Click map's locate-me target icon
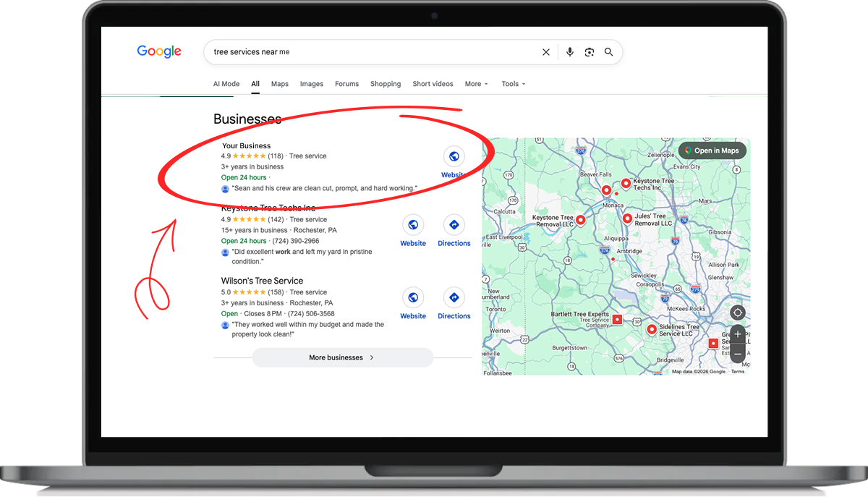 point(737,313)
